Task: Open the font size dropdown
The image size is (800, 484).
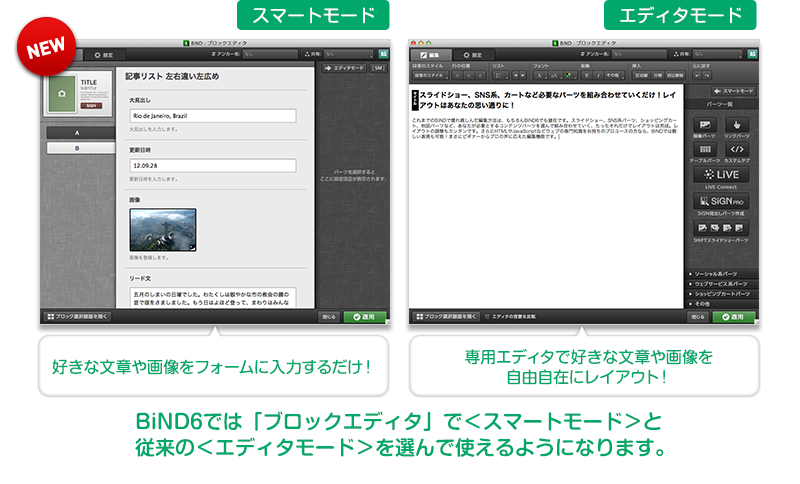Action: click(x=554, y=75)
